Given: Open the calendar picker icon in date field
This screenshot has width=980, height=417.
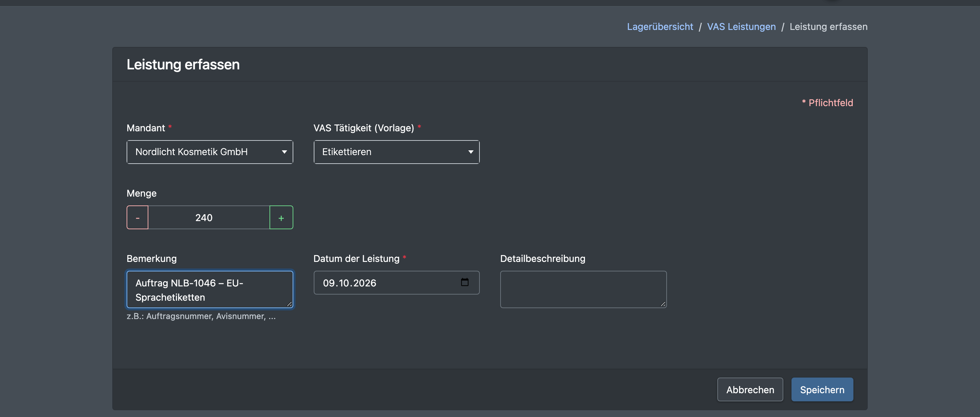Looking at the screenshot, I should (464, 282).
